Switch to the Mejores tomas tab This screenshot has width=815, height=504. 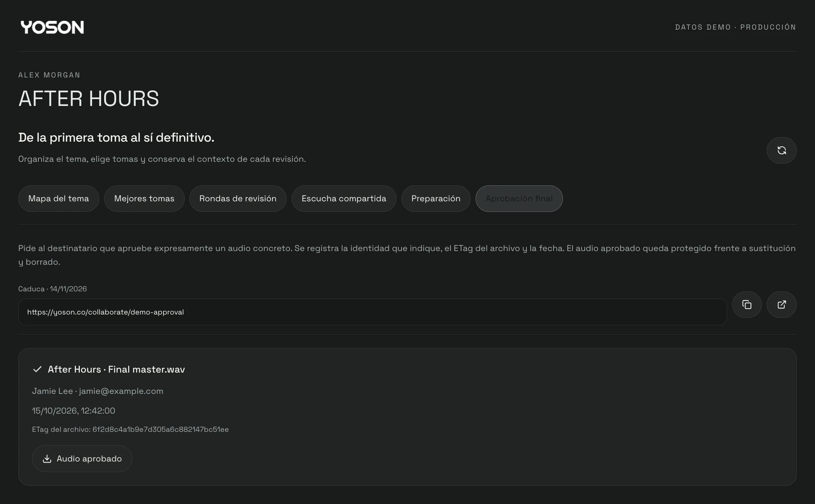144,199
